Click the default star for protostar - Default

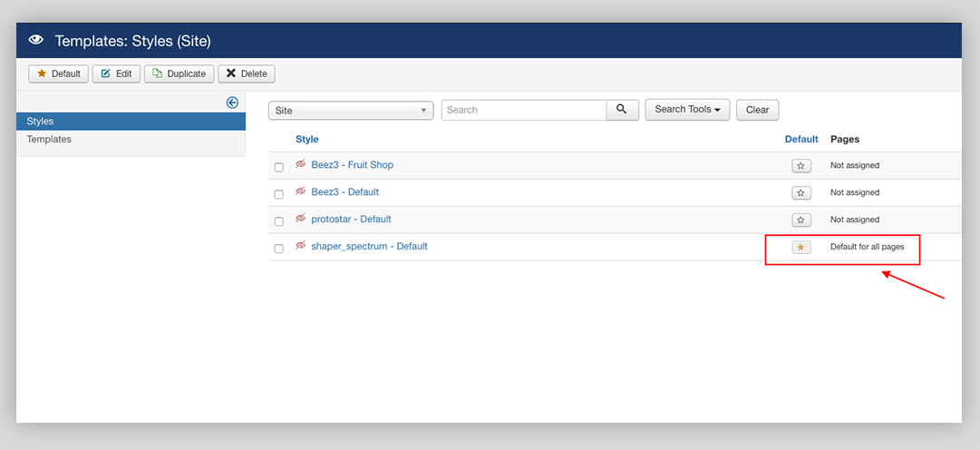coord(800,220)
